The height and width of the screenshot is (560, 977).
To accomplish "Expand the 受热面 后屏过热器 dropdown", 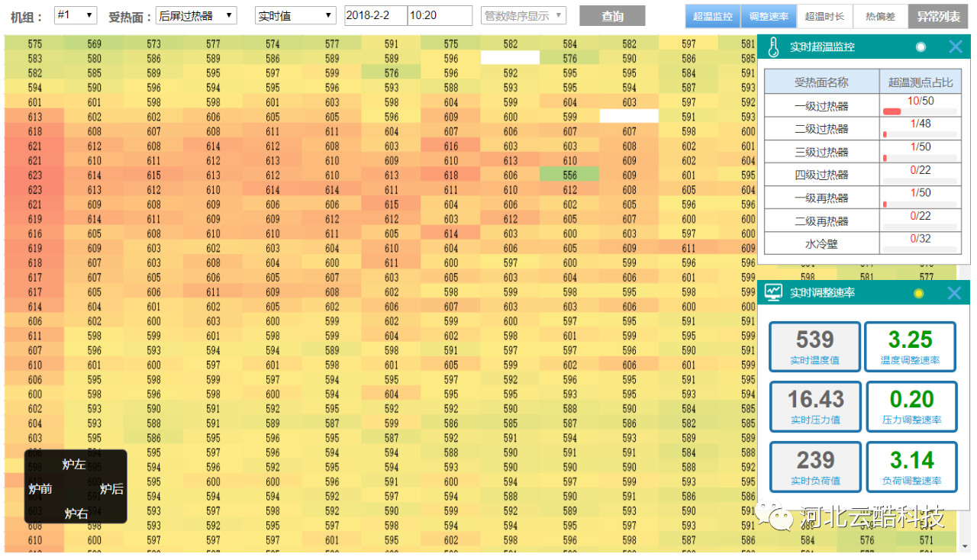I will click(x=196, y=15).
